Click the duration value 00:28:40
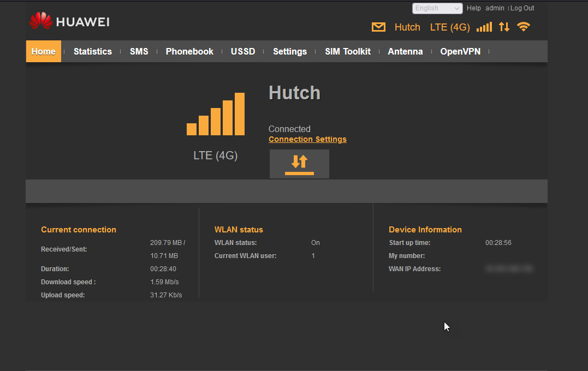The width and height of the screenshot is (588, 371). [163, 268]
